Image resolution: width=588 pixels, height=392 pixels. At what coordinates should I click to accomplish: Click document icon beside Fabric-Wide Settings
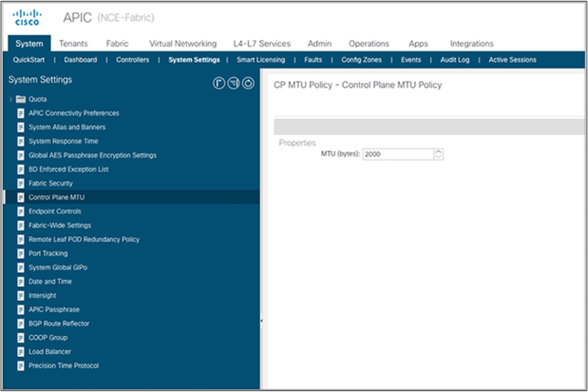click(21, 226)
